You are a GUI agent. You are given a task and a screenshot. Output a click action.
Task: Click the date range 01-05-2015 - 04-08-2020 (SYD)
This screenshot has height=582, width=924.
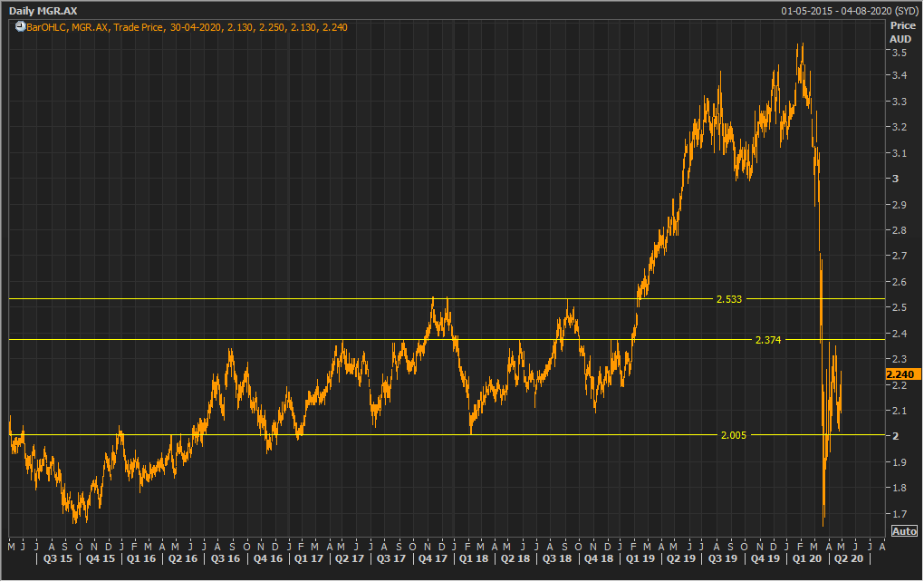(849, 11)
